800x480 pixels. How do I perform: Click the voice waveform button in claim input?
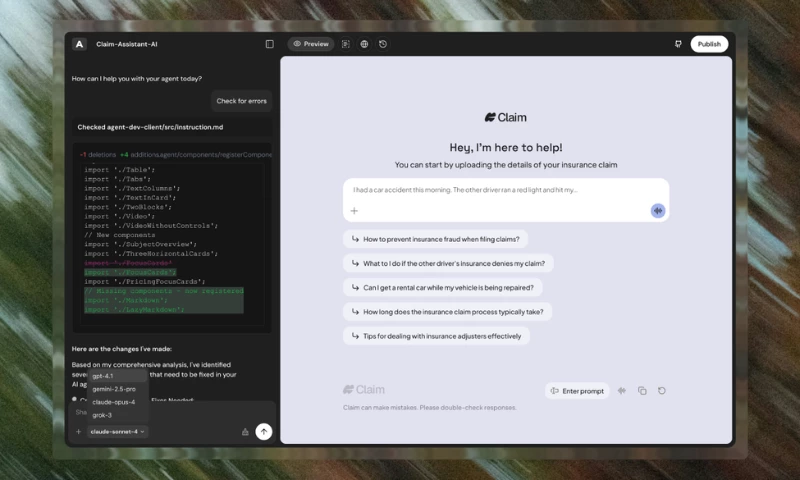click(x=658, y=211)
